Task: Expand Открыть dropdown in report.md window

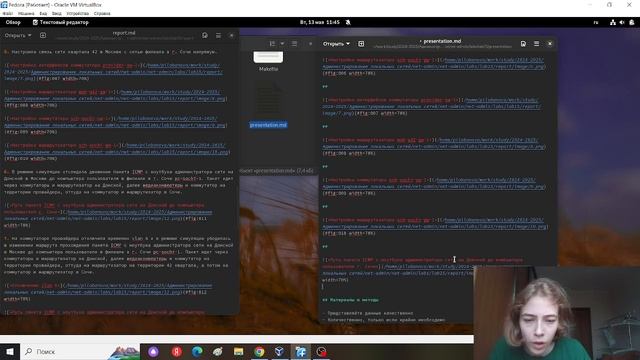Action: (x=18, y=36)
